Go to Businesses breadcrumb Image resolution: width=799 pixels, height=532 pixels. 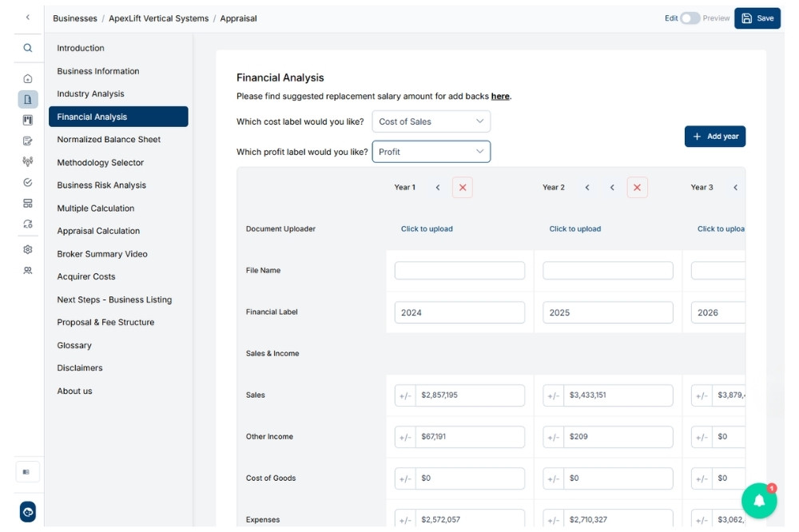pyautogui.click(x=75, y=18)
